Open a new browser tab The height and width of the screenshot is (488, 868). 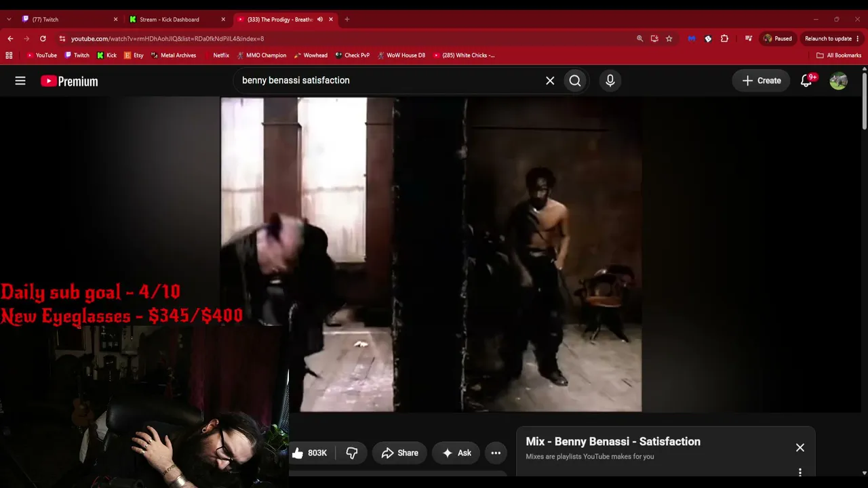[347, 20]
